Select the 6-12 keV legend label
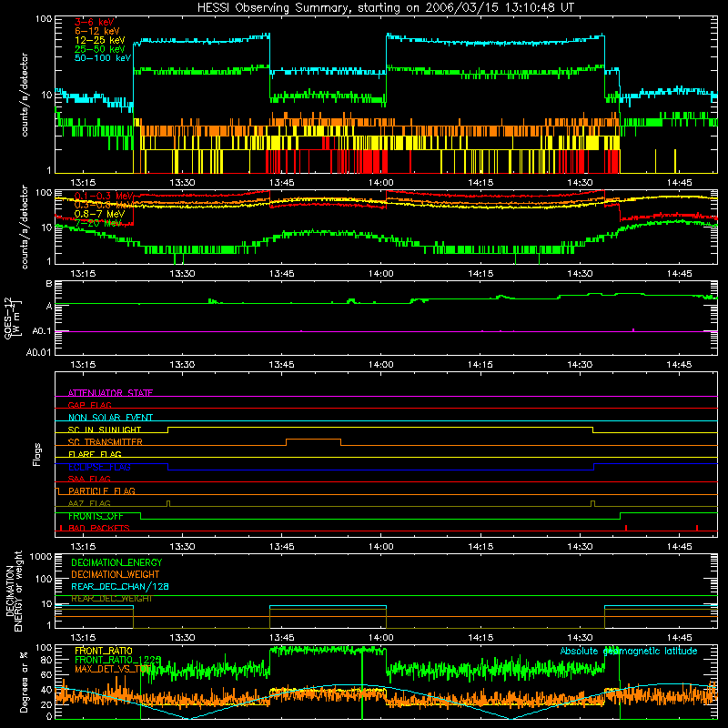728x728 pixels. pyautogui.click(x=97, y=31)
